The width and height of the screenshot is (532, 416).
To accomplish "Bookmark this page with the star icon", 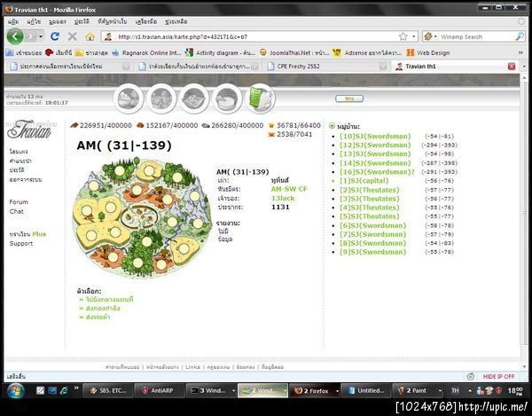I will click(x=403, y=36).
